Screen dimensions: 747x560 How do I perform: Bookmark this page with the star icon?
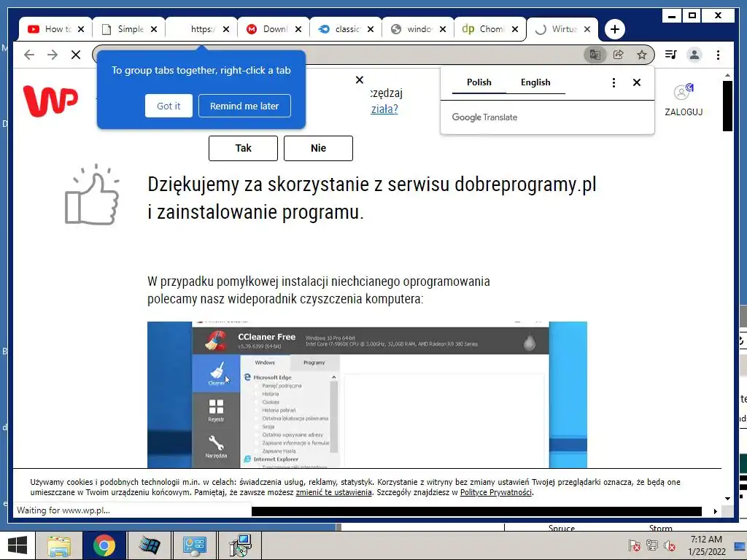point(642,55)
